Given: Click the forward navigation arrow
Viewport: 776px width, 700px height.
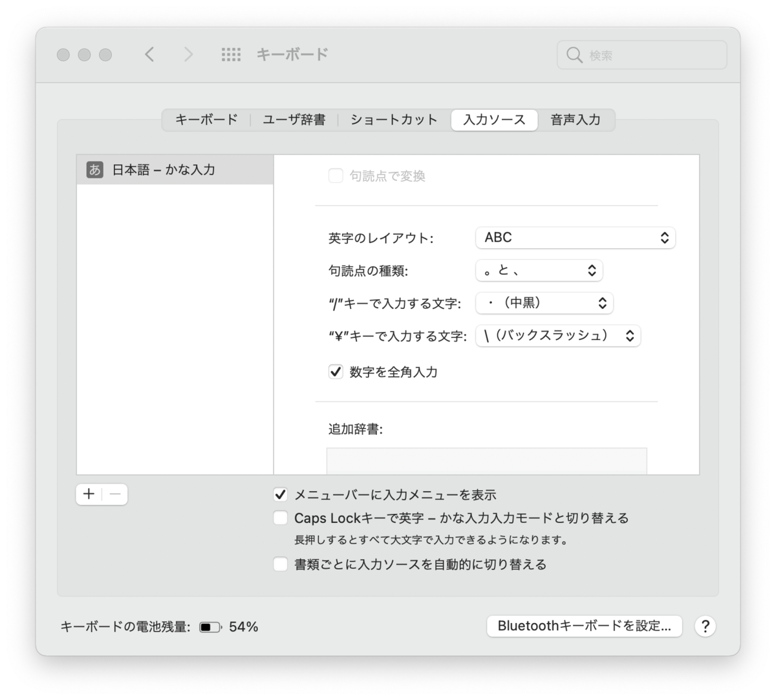Looking at the screenshot, I should click(x=188, y=55).
